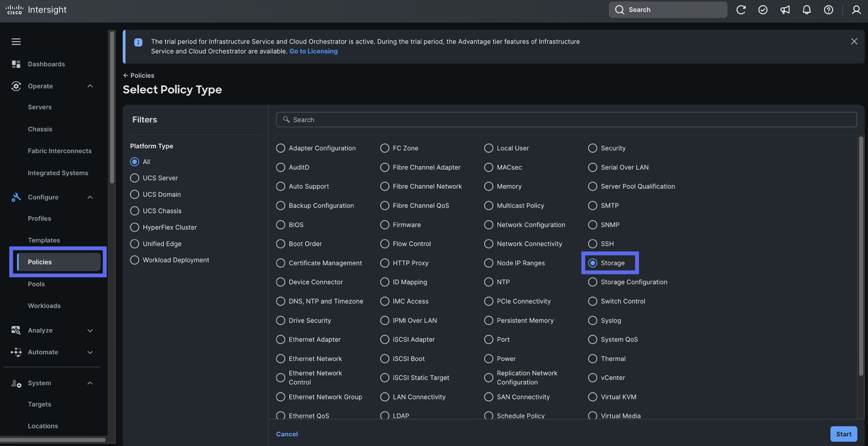Open Locations under System

tap(43, 426)
